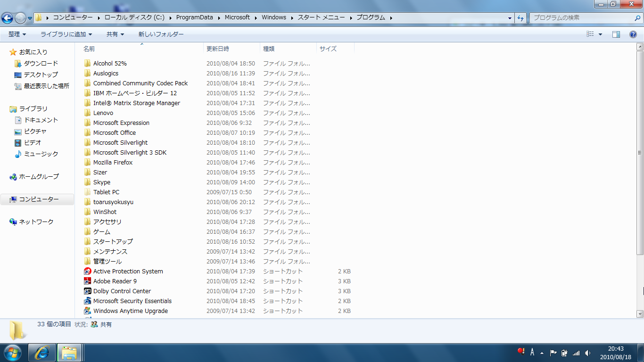Sort by 名前 column header
Image resolution: width=644 pixels, height=362 pixels.
pyautogui.click(x=142, y=49)
